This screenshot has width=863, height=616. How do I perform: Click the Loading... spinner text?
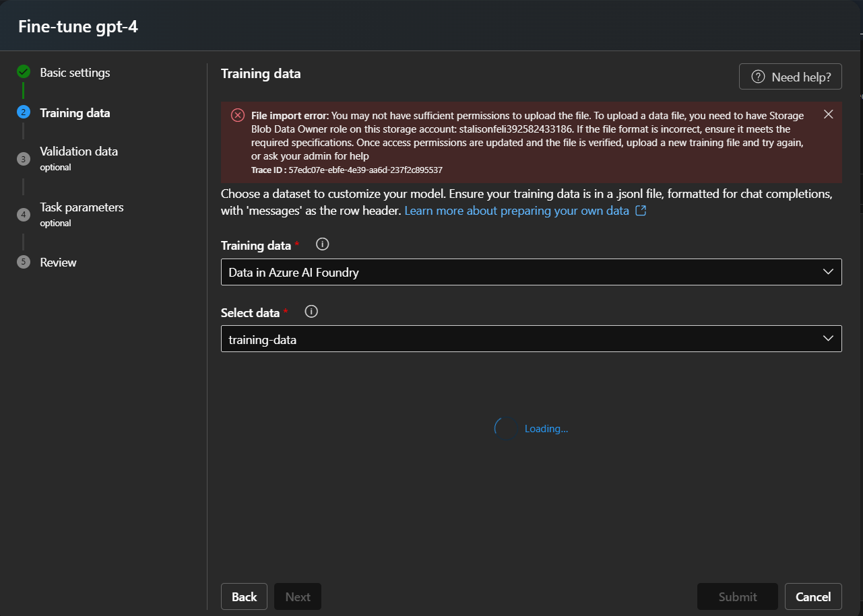546,429
